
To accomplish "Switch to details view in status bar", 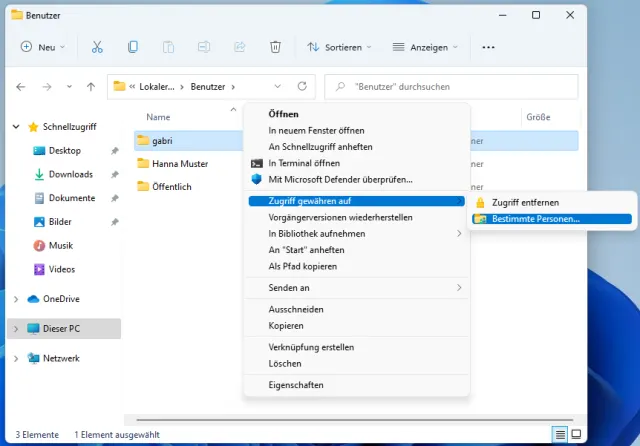I will point(561,435).
